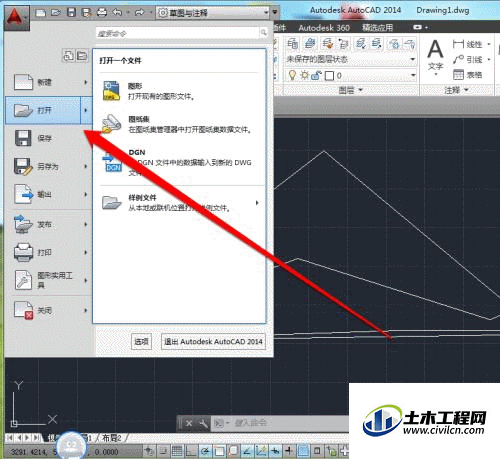The width and height of the screenshot is (500, 459).
Task: Expand the 样例文件 submenu arrow
Action: click(x=257, y=203)
